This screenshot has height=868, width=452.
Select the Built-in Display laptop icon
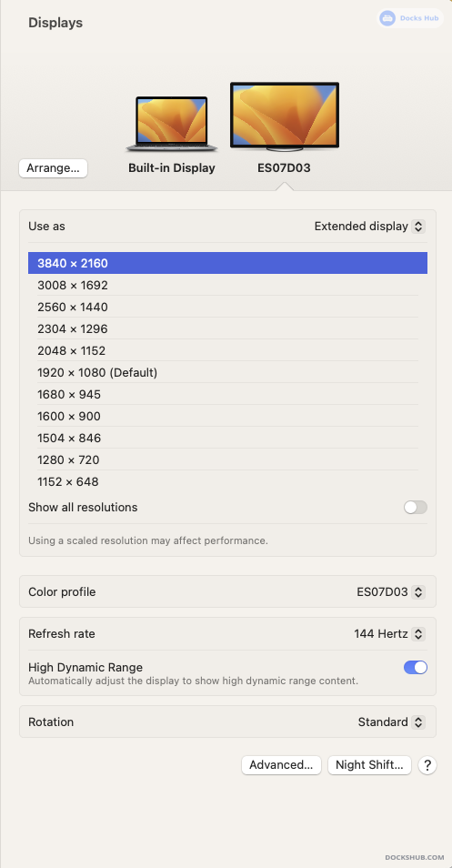point(172,125)
